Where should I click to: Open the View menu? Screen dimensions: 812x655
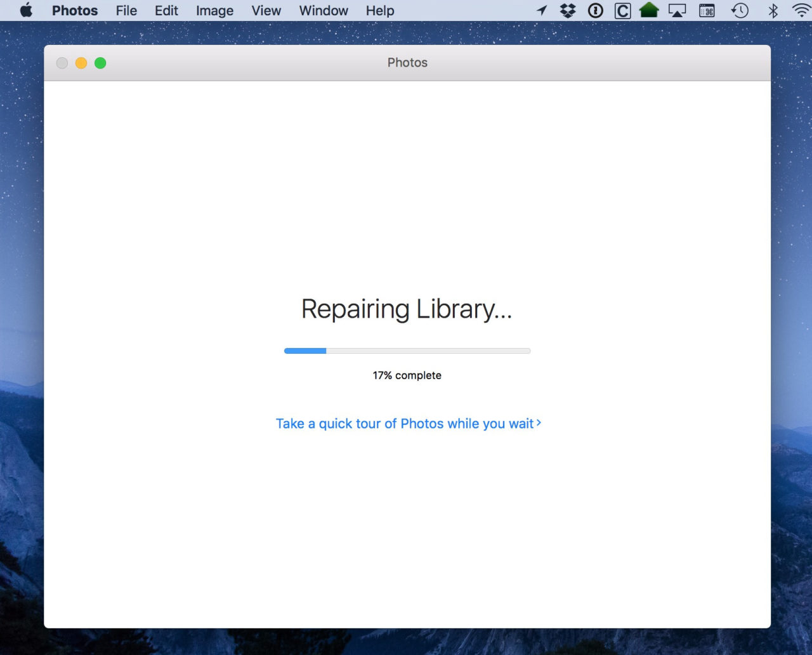pyautogui.click(x=266, y=11)
